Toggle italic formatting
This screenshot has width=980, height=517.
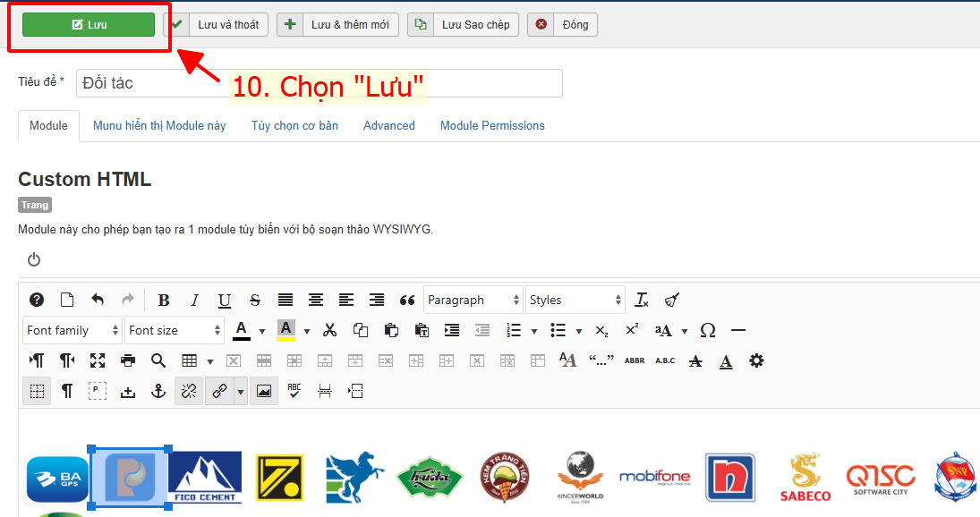click(x=194, y=301)
